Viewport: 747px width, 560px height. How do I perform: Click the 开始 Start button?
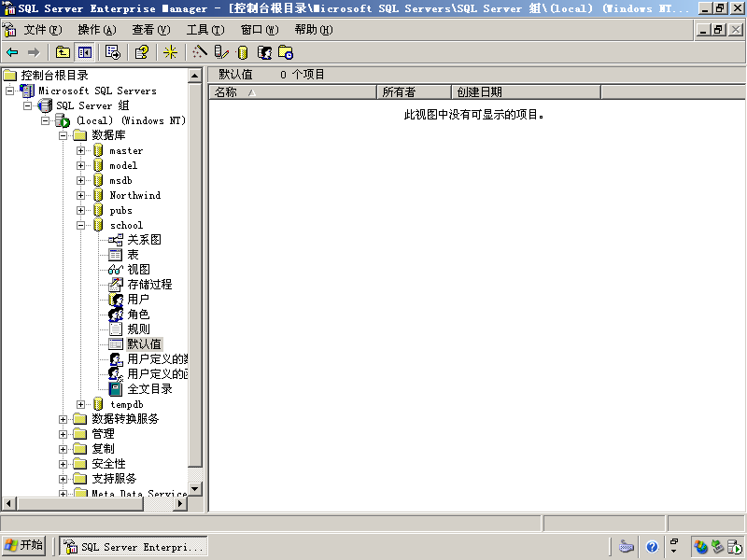tap(24, 545)
